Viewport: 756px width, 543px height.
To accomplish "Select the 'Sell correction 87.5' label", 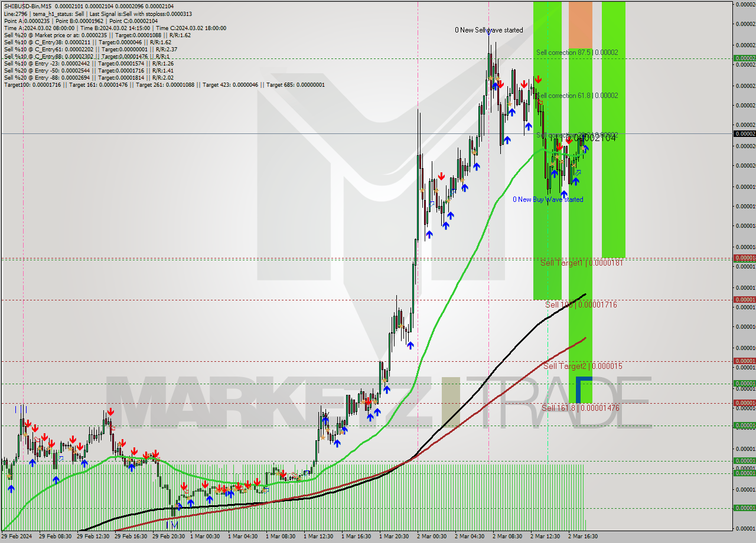I will point(577,53).
